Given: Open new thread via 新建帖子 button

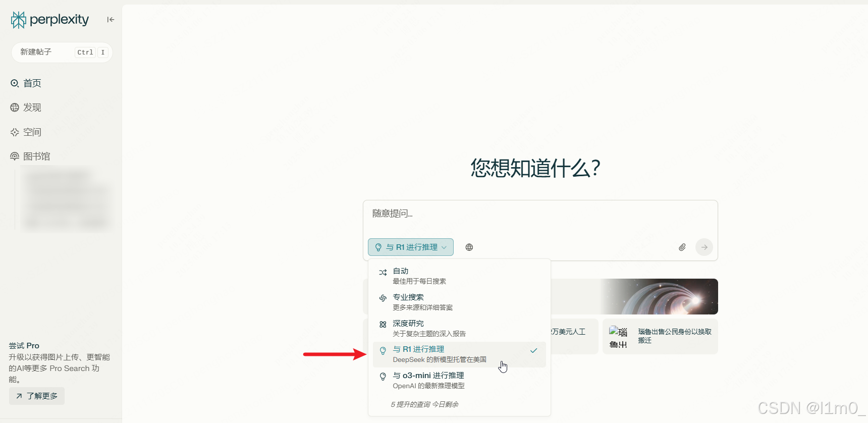Looking at the screenshot, I should (62, 52).
